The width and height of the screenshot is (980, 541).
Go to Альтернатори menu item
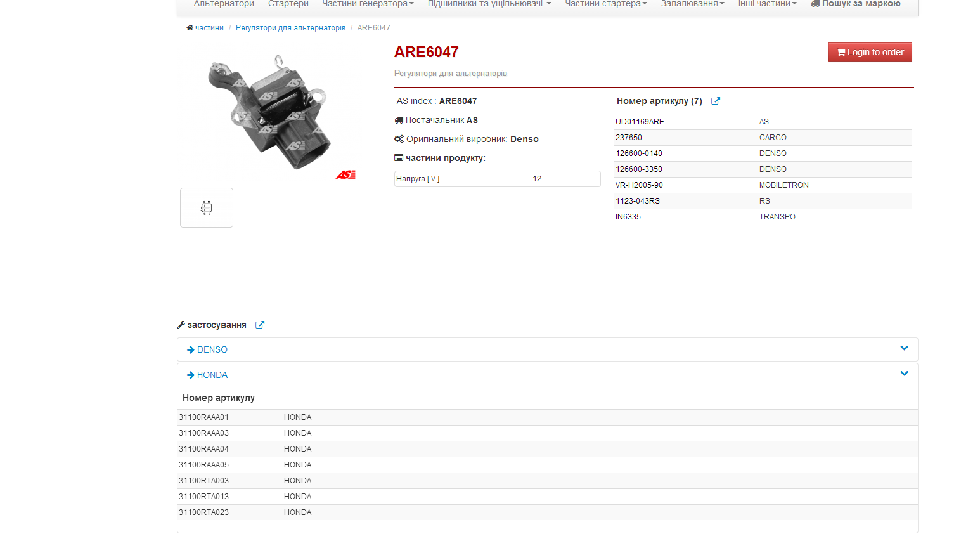click(224, 4)
